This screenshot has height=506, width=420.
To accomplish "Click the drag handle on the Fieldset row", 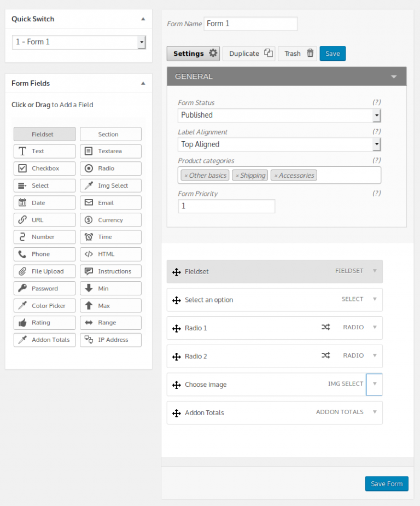I will (x=177, y=271).
